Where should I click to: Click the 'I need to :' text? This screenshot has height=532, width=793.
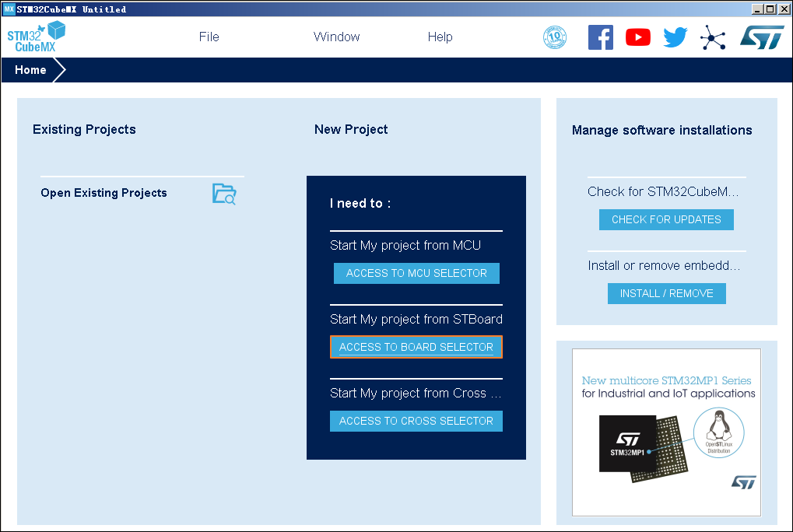[x=360, y=204]
